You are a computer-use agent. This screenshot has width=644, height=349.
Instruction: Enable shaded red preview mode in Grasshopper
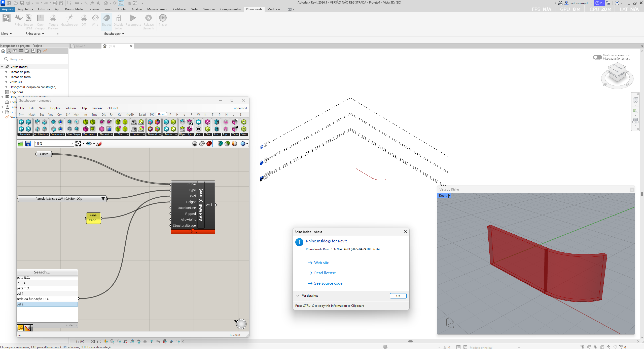(209, 144)
